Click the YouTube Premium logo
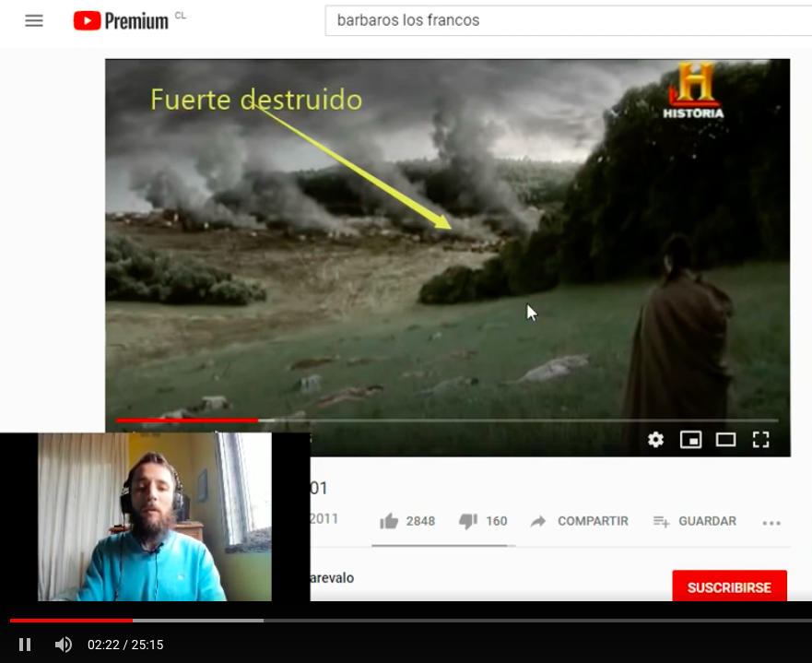The height and width of the screenshot is (663, 812). click(x=121, y=20)
